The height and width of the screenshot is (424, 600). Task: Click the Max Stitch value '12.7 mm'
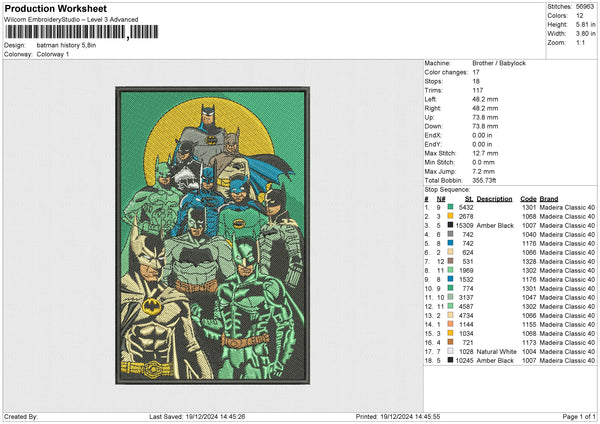485,153
